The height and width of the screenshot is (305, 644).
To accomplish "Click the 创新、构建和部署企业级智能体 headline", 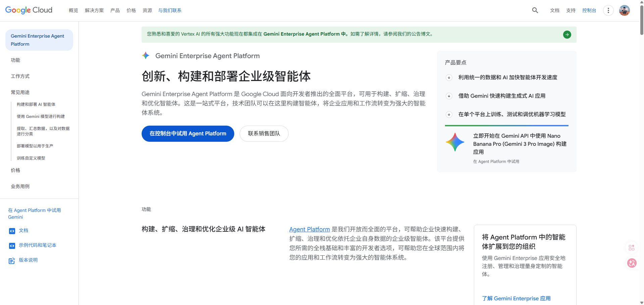I will (226, 76).
